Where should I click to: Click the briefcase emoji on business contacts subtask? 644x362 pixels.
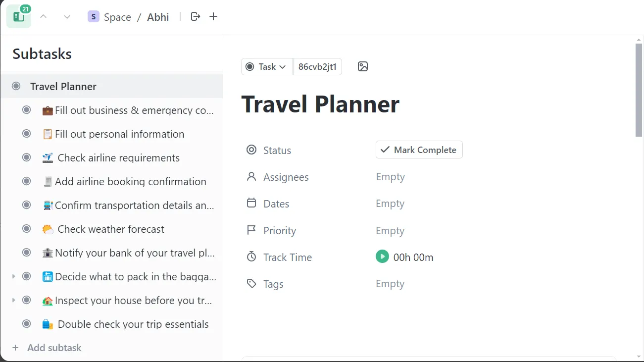[x=48, y=110]
